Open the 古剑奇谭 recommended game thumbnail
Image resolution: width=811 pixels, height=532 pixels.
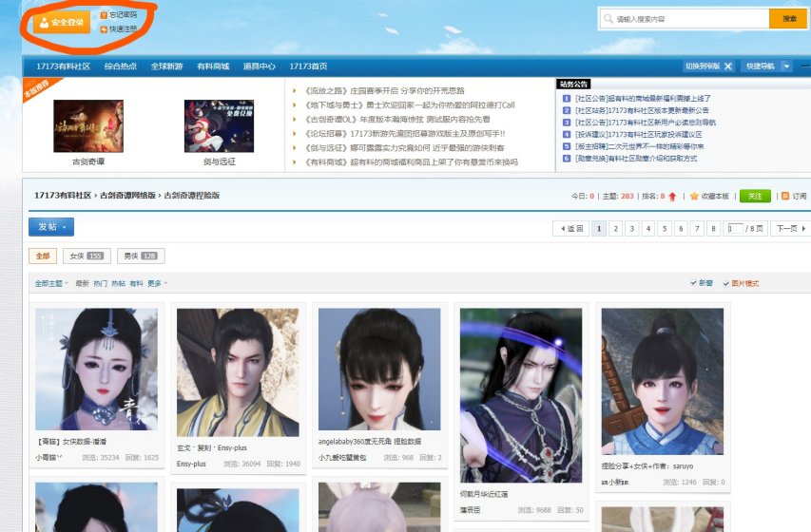click(x=88, y=126)
